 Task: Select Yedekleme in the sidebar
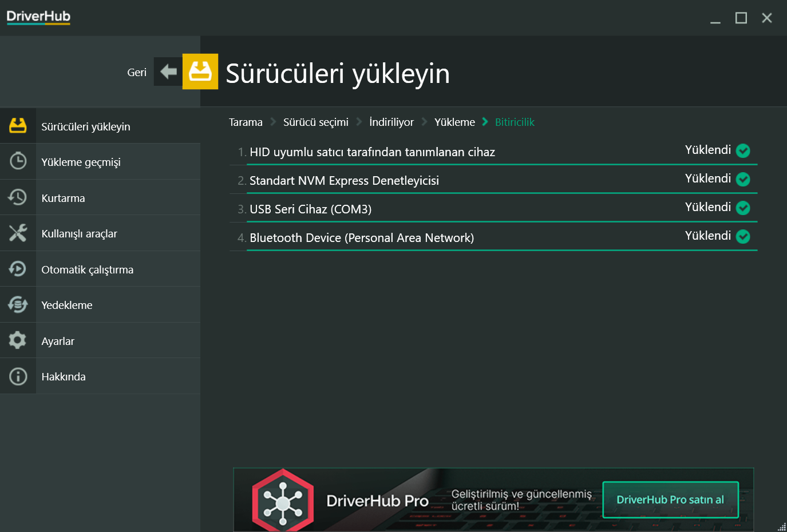(100, 305)
